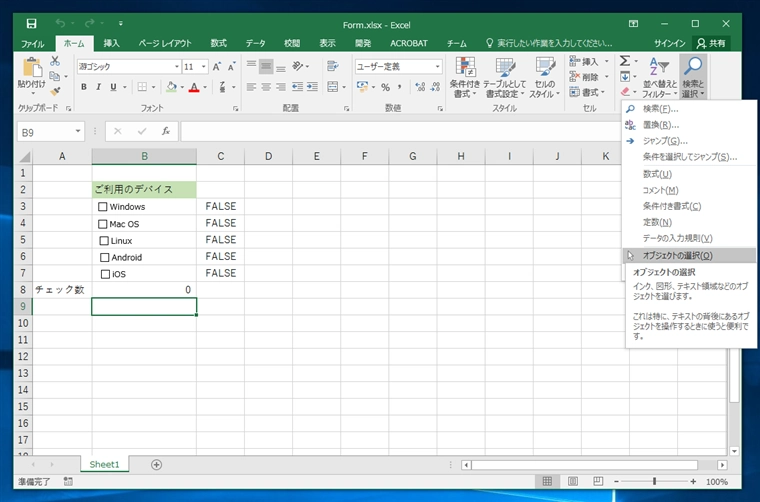Open Cell Styles (セルのスタイル)
760x502 pixels.
[x=544, y=77]
